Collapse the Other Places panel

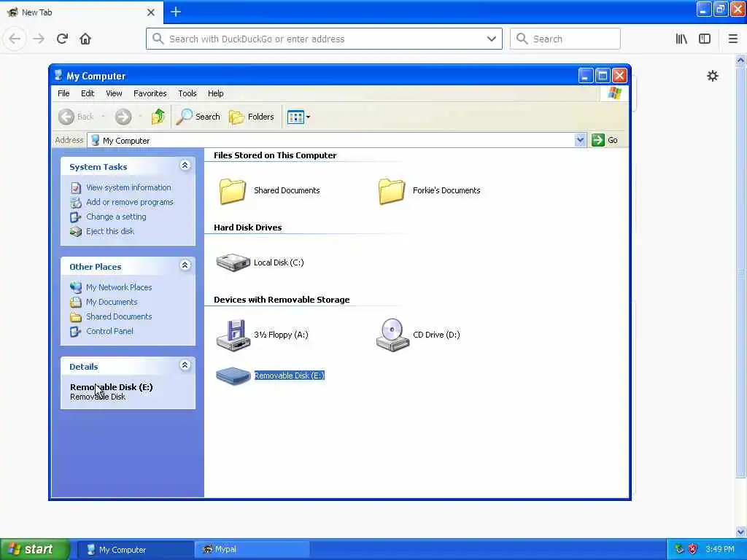[x=185, y=265]
